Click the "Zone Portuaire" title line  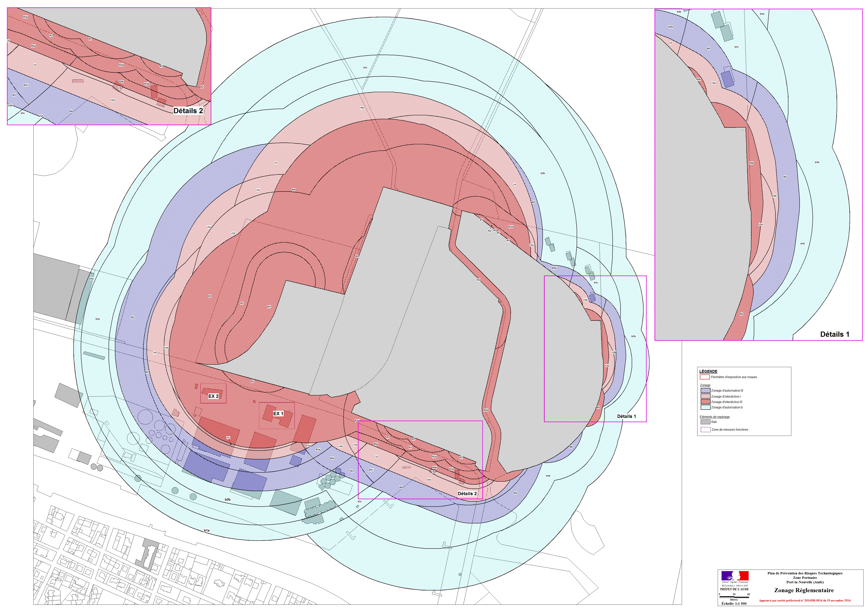(x=805, y=578)
